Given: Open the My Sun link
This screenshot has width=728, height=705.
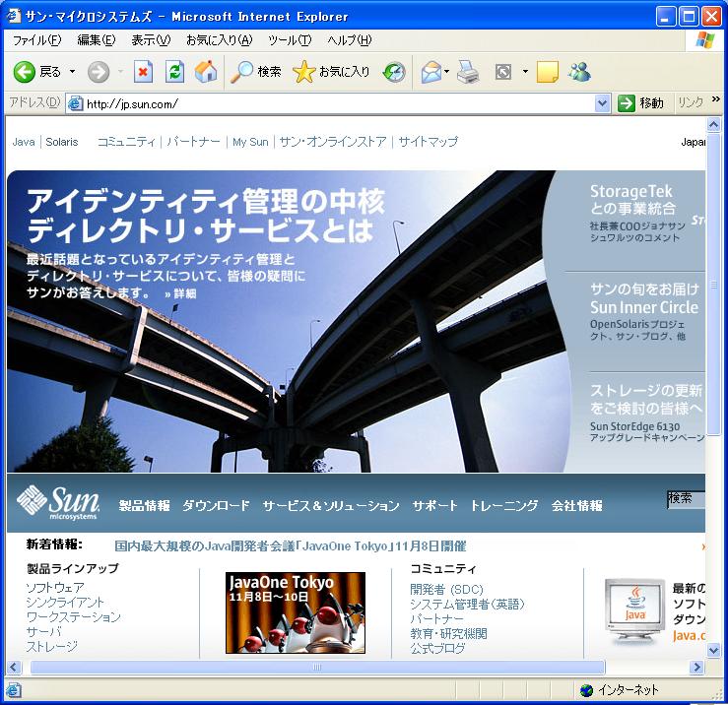Looking at the screenshot, I should tap(250, 142).
